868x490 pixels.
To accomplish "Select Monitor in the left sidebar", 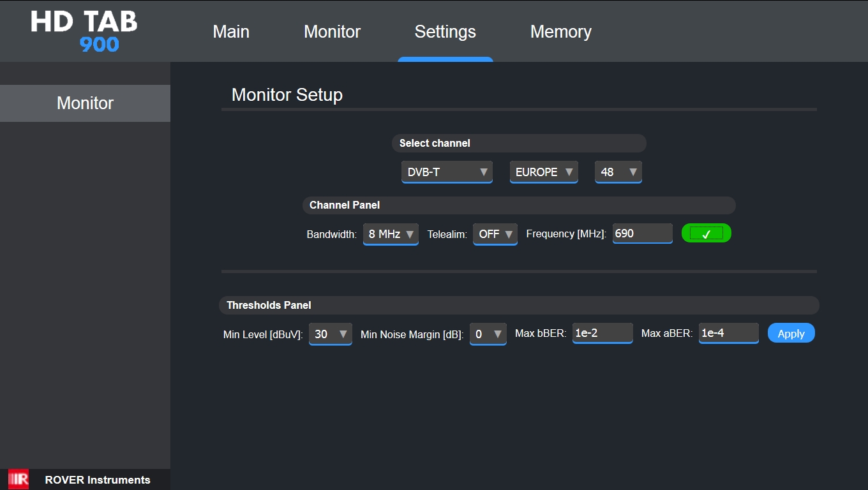I will [x=85, y=103].
